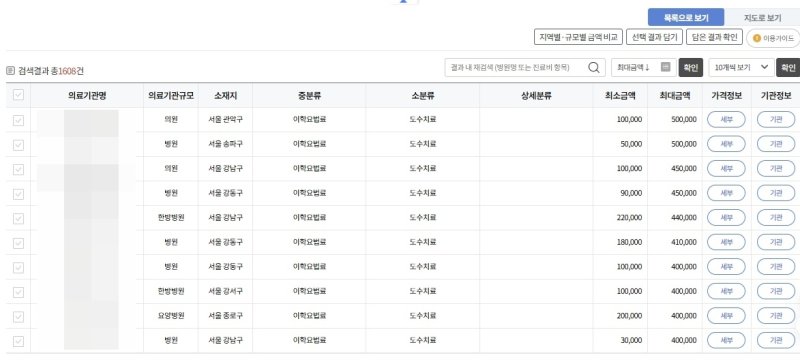The width and height of the screenshot is (800, 362).
Task: Click 세부 on the 30,000 minimum row
Action: click(x=726, y=340)
